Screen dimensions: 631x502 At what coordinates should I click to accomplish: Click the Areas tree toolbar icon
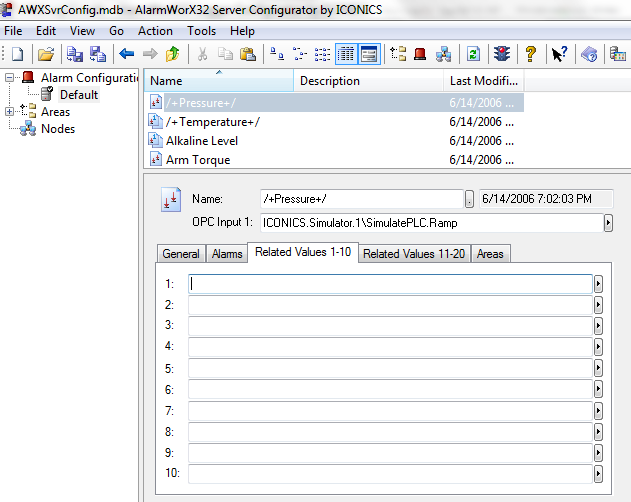click(398, 54)
